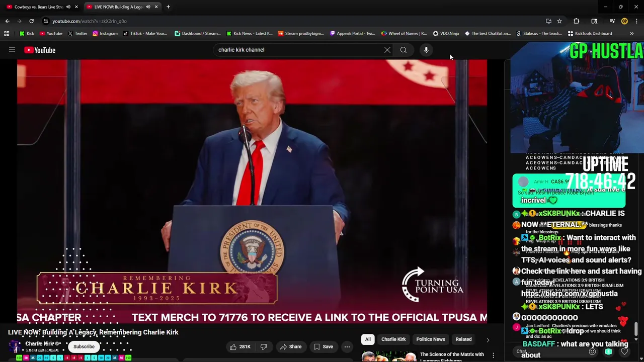644x362 pixels.
Task: Open the Stream prodbybigni... bookmark
Action: (x=300, y=33)
